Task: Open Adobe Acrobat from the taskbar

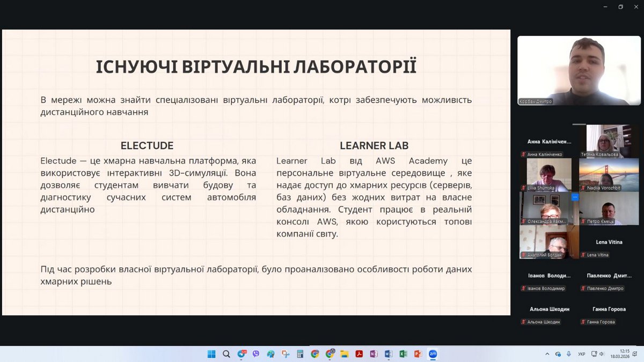Action: tap(359, 354)
